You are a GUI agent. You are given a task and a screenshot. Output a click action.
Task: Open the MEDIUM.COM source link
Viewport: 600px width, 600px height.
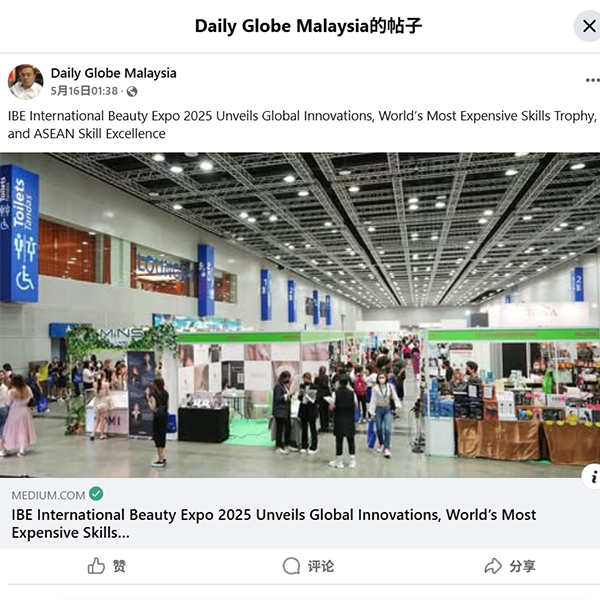(x=48, y=495)
